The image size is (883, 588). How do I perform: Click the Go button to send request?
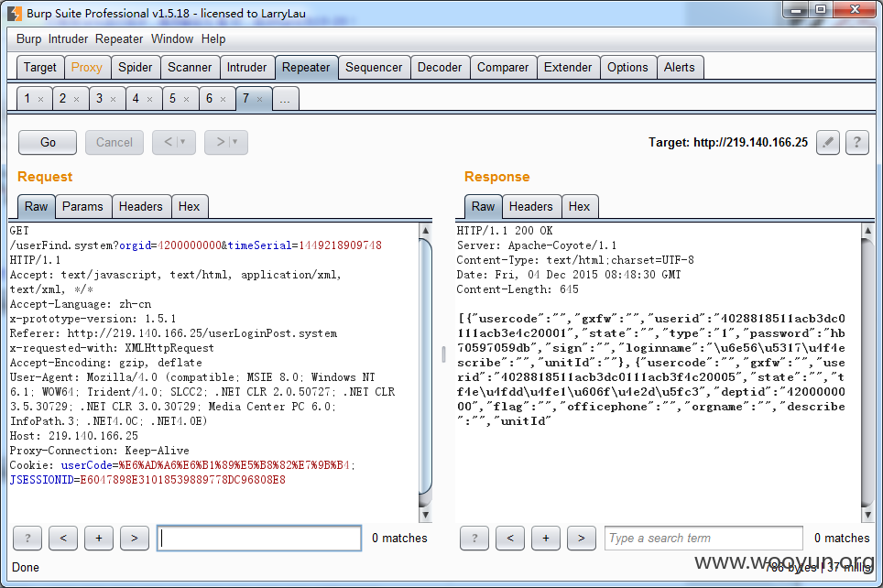click(x=48, y=143)
